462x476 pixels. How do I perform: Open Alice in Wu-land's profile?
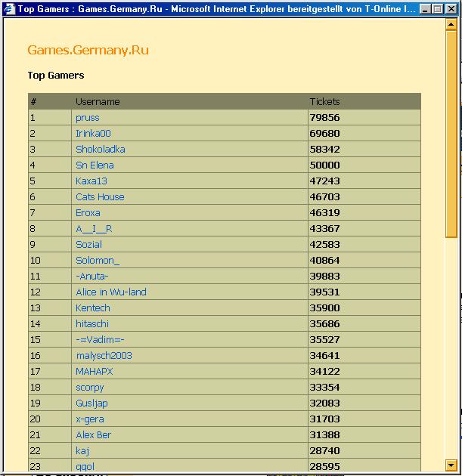[x=110, y=292]
